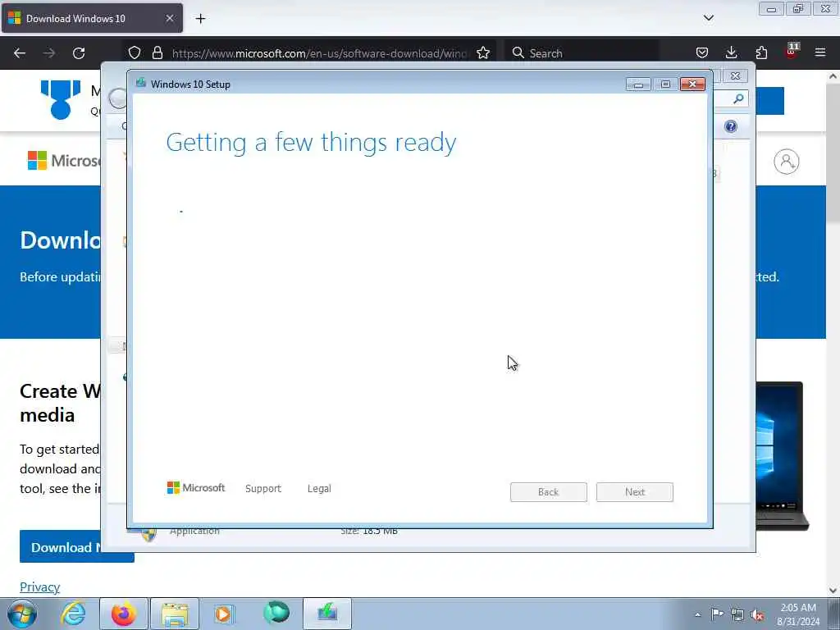Open the Windows Start button
The width and height of the screenshot is (840, 630).
(21, 614)
